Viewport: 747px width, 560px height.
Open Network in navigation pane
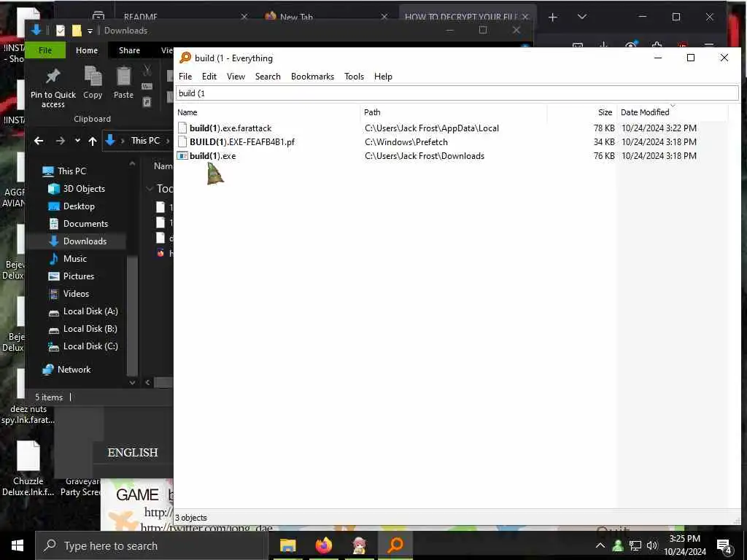pyautogui.click(x=74, y=369)
